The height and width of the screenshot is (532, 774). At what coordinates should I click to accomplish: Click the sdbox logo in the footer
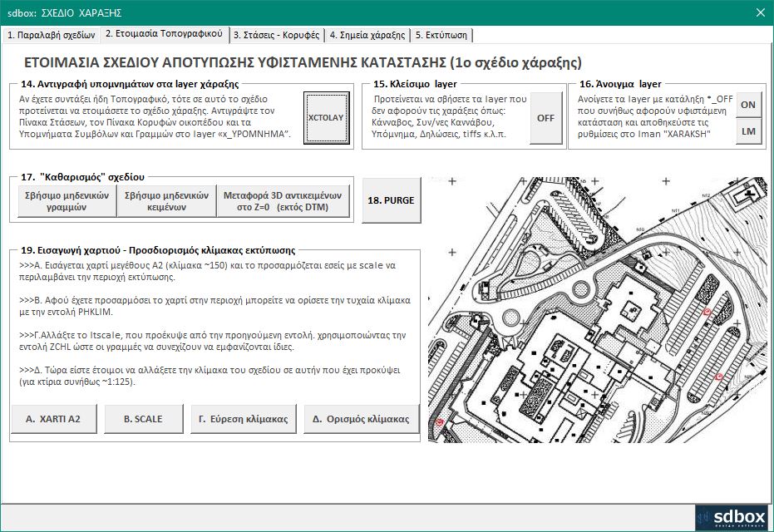coord(728,515)
